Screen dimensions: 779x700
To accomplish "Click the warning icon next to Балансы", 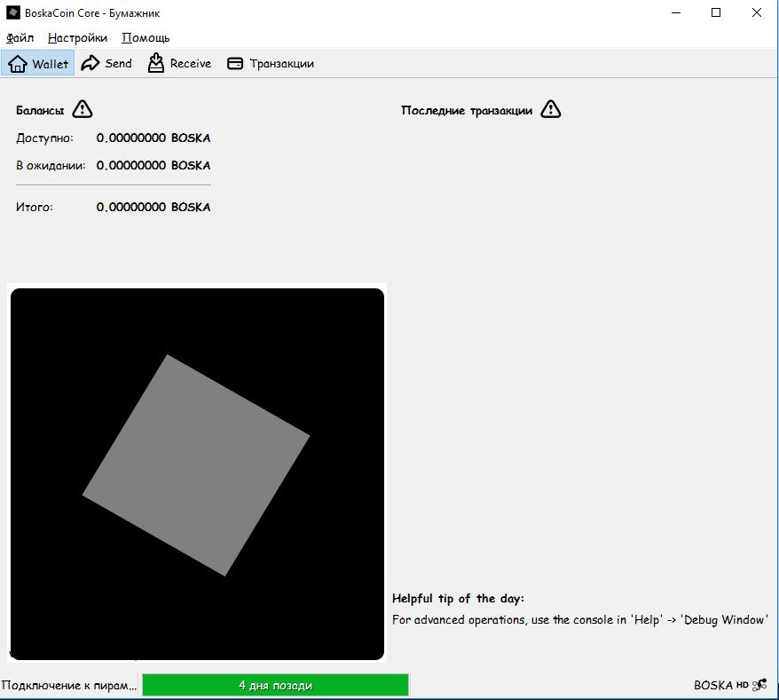I will tap(83, 110).
